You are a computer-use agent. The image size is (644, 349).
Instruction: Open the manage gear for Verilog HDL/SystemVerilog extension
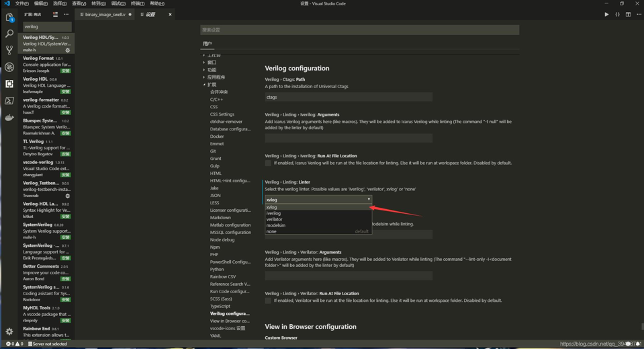coord(68,50)
